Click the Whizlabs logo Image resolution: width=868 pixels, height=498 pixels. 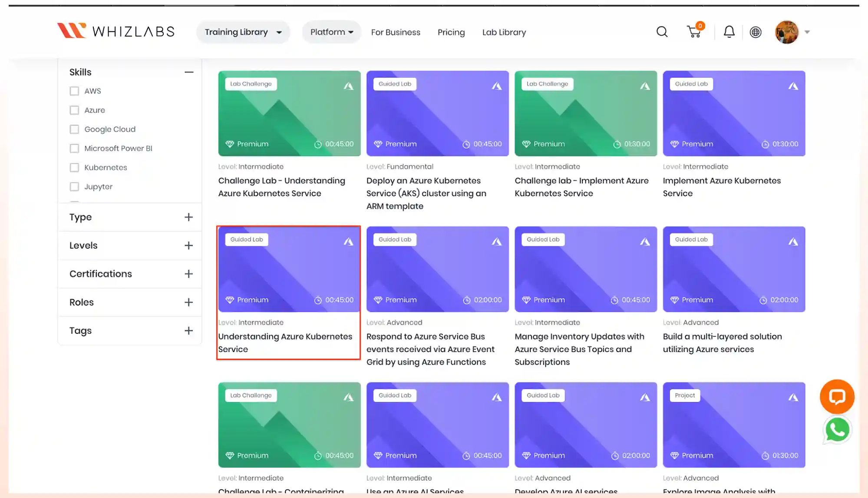(116, 31)
